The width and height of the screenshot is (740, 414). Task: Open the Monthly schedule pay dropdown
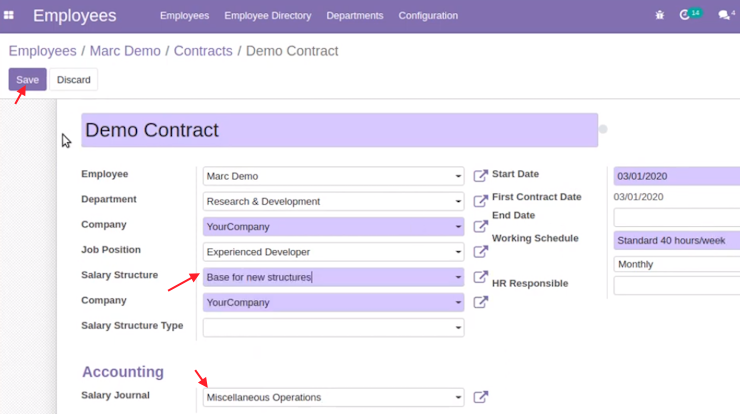[x=677, y=264]
